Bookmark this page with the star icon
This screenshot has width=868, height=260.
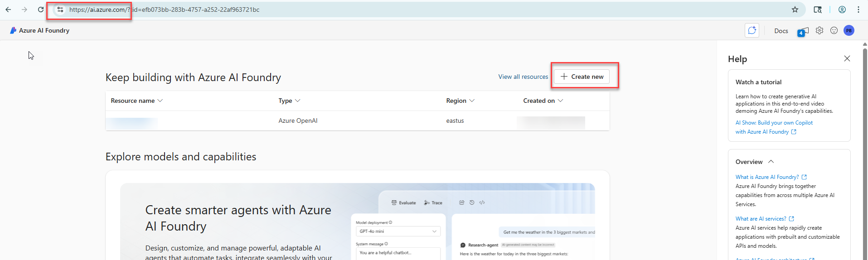click(795, 10)
